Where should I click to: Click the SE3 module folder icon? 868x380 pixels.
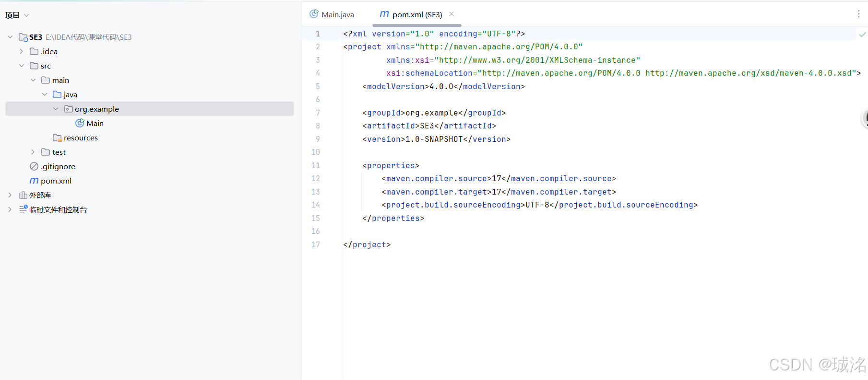[23, 37]
